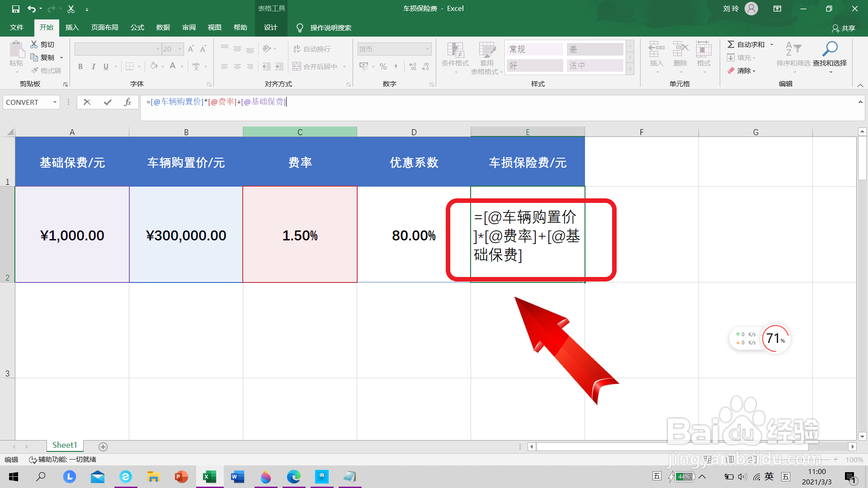Viewport: 868px width, 488px height.
Task: Open the Formulas ribbon tab
Action: click(x=137, y=28)
